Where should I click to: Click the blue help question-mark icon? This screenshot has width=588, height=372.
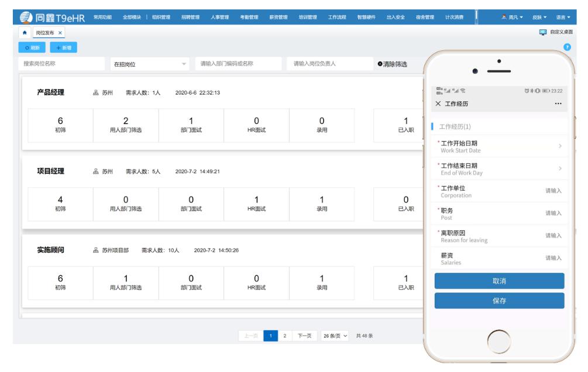click(567, 47)
